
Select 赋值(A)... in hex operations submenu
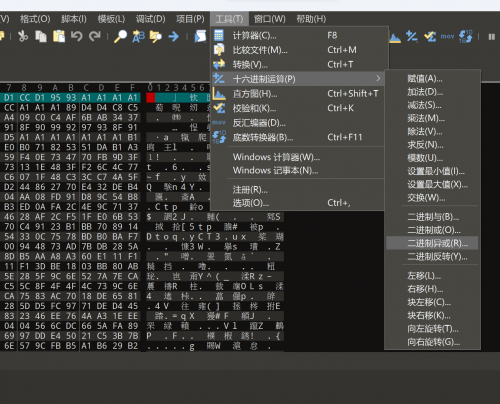[x=432, y=79]
